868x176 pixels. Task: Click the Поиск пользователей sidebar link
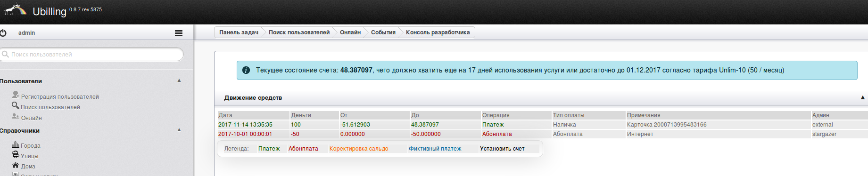pyautogui.click(x=50, y=107)
